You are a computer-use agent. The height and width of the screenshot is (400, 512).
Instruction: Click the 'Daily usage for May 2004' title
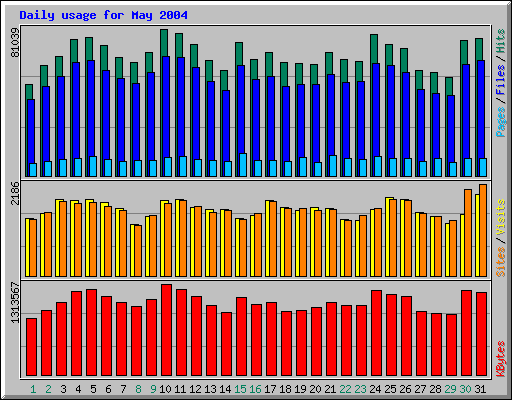(103, 15)
